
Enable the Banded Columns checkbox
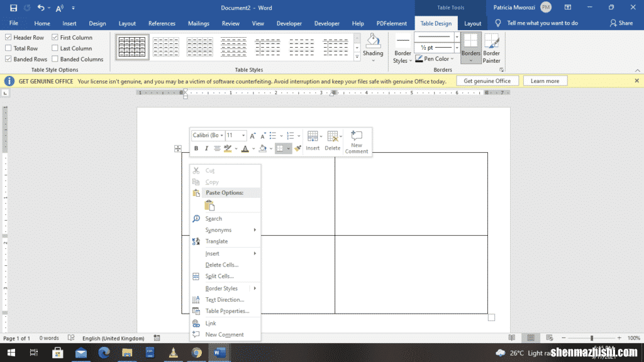pos(55,59)
